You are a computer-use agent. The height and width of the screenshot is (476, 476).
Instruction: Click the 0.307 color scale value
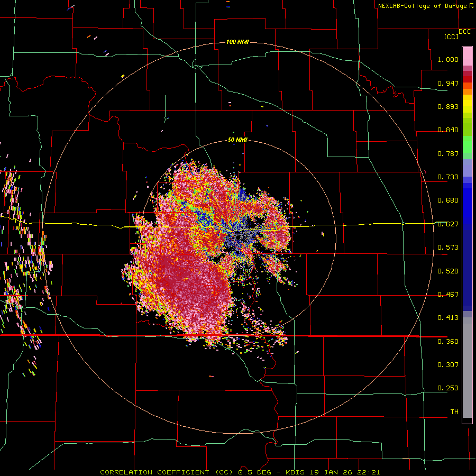[x=448, y=365]
